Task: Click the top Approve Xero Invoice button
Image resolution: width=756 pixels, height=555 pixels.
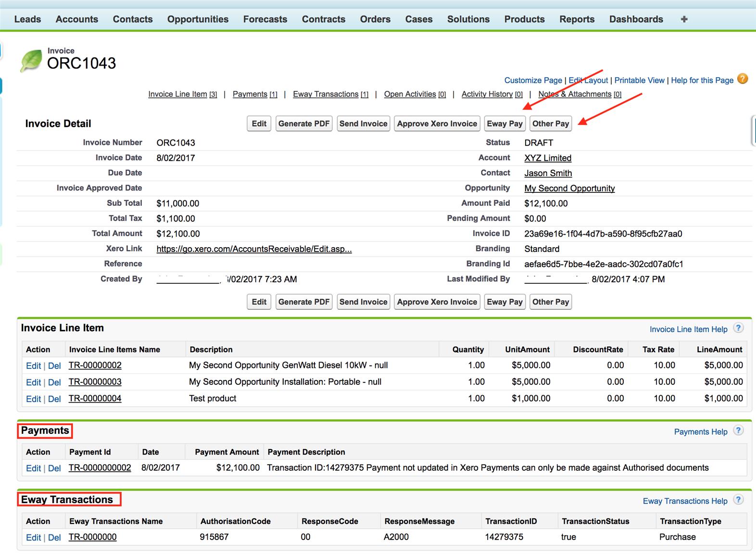Action: coord(437,124)
